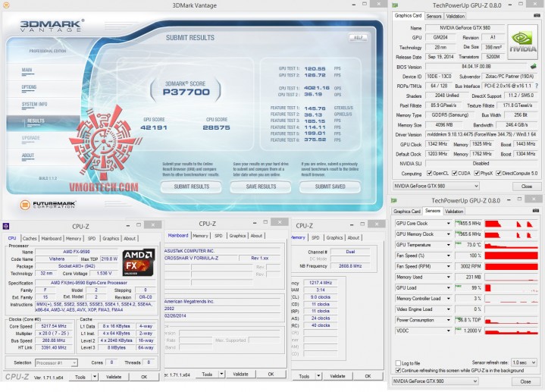Click the GPU-Z screenshot camera icon on Graphics Card tab
545x392 pixels.
[537, 16]
